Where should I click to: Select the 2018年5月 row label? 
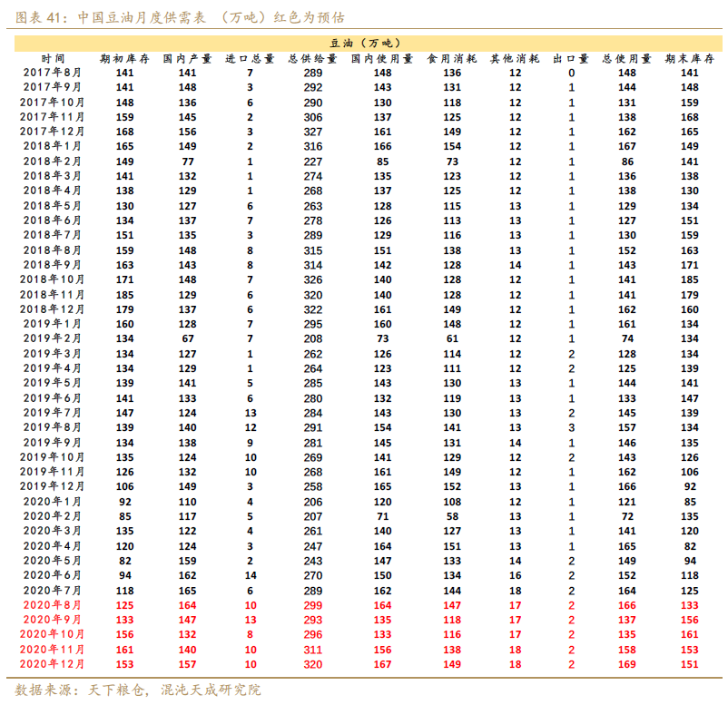[52, 206]
